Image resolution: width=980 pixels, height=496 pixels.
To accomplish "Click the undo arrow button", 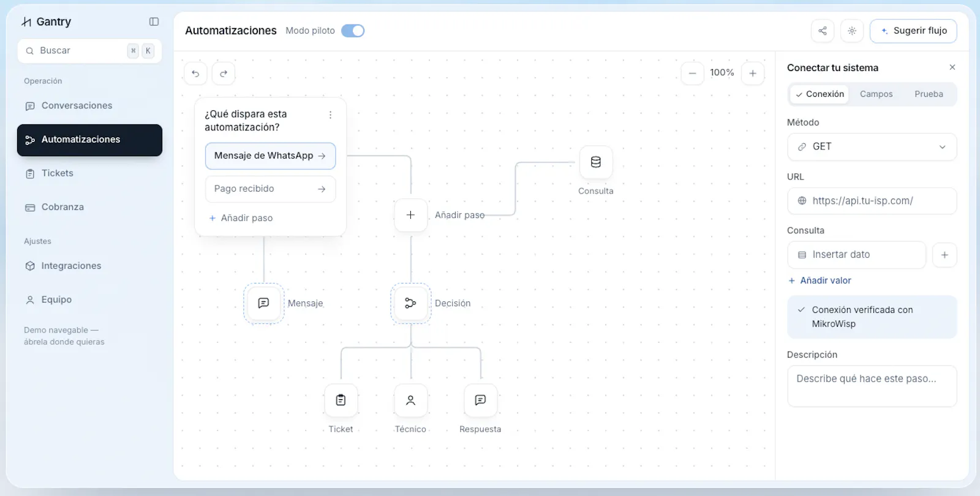I will pyautogui.click(x=195, y=73).
